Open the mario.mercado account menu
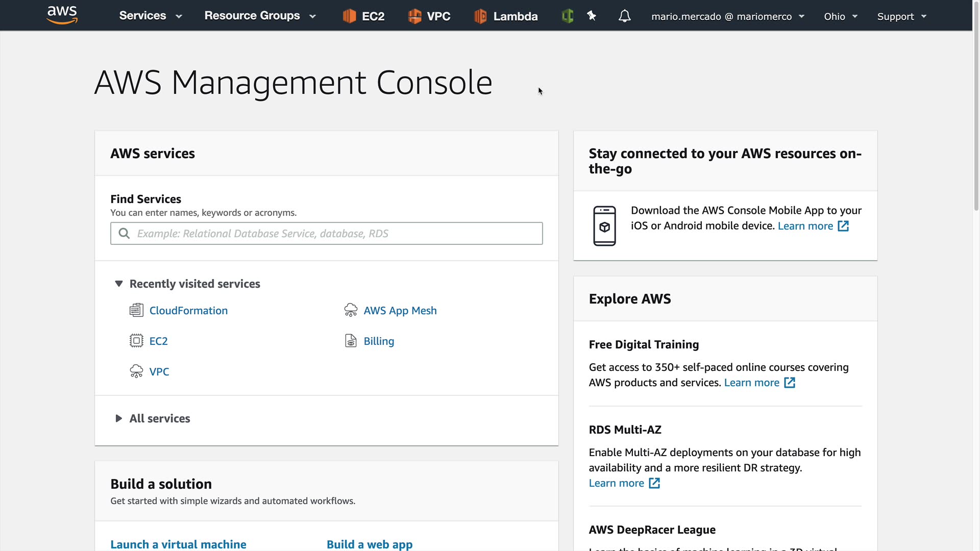The height and width of the screenshot is (551, 980). click(727, 16)
